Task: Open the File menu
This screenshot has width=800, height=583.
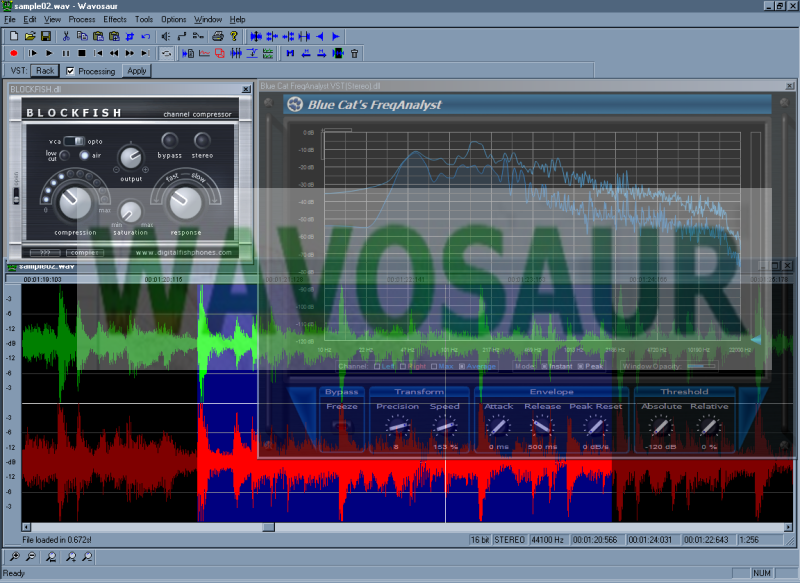Action: click(10, 19)
